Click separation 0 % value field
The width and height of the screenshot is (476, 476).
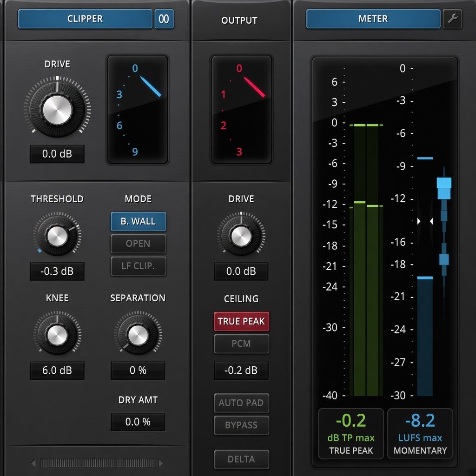click(x=138, y=370)
